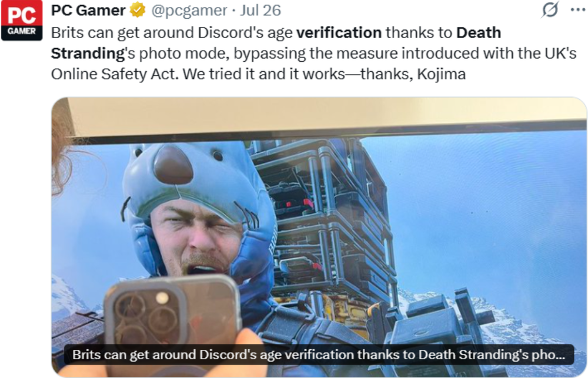Open the @pcgamer handle link
Viewport: 588px width, 378px height.
pyautogui.click(x=189, y=11)
